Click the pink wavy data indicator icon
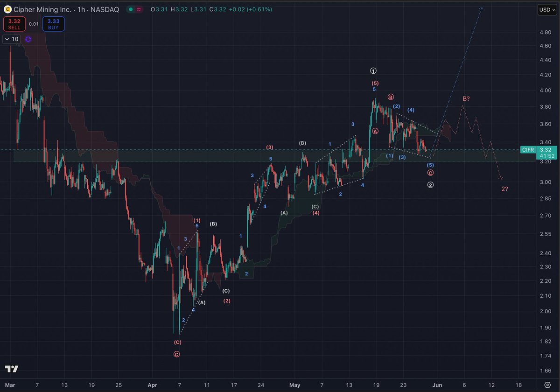 (x=140, y=9)
